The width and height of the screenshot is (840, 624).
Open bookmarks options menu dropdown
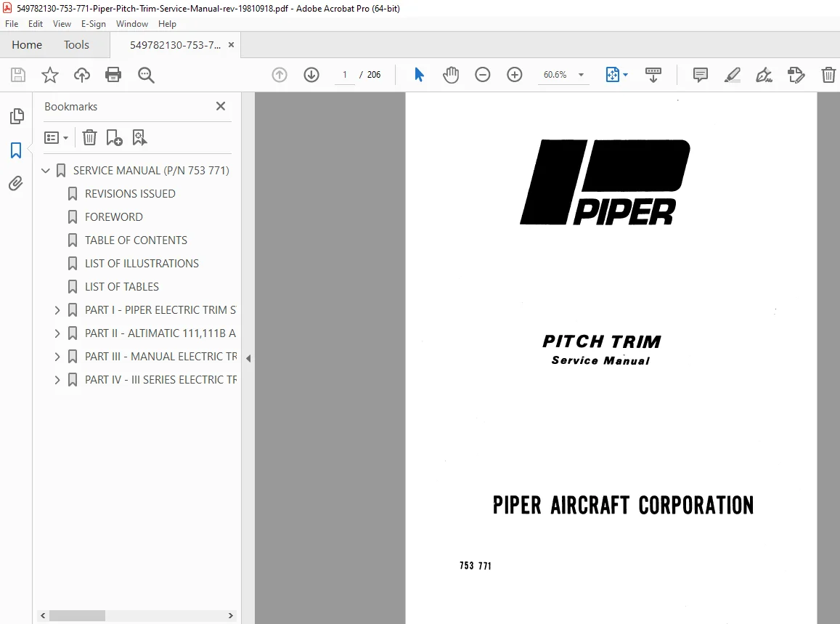pos(56,138)
